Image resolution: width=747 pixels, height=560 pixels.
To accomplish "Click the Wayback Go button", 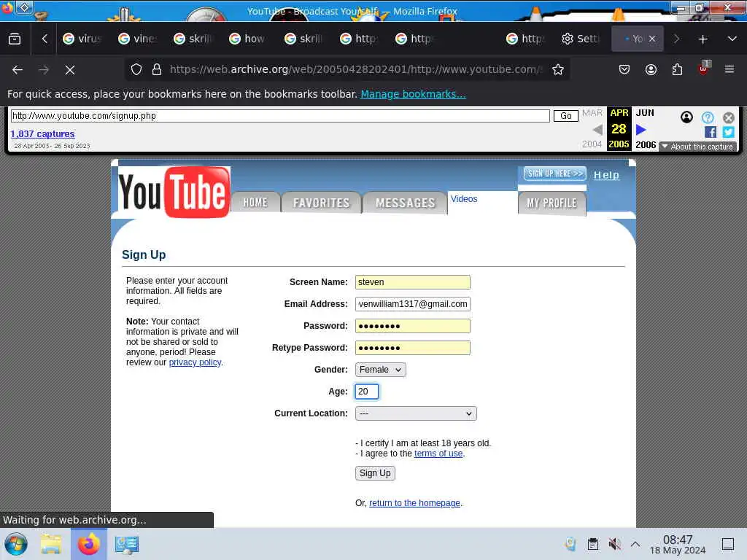I will (x=565, y=116).
